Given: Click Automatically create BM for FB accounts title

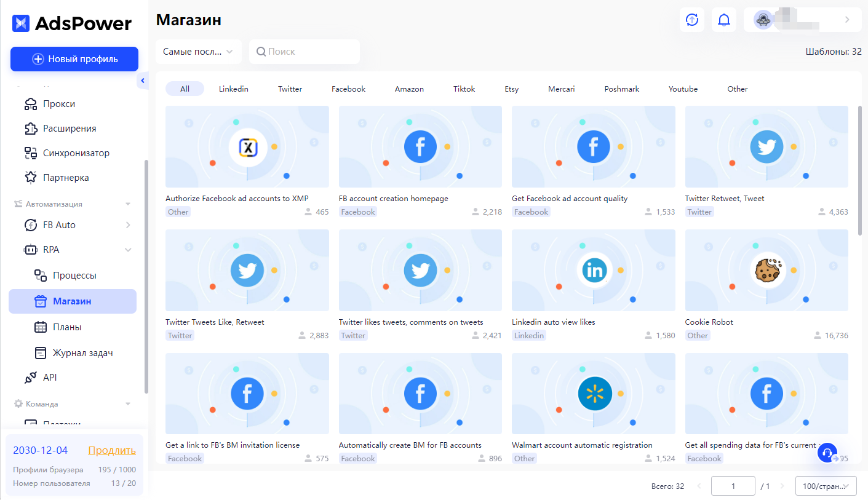Looking at the screenshot, I should click(x=410, y=445).
